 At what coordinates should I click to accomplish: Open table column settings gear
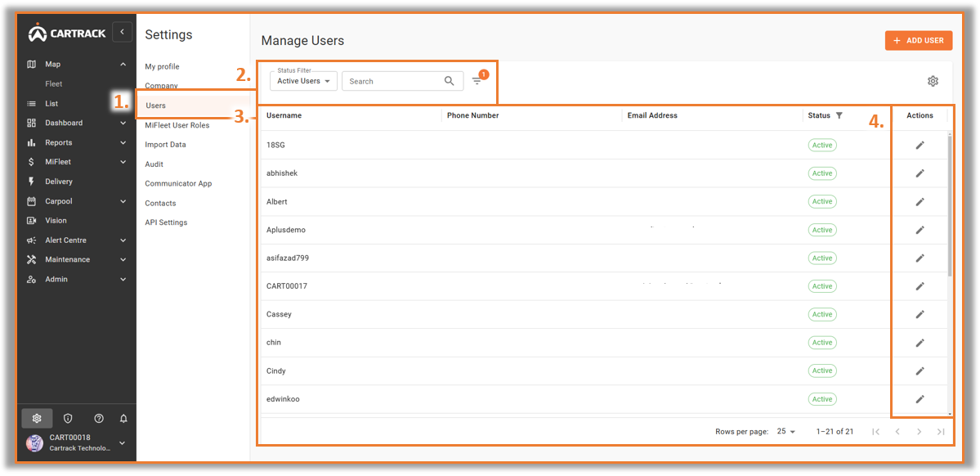(933, 81)
